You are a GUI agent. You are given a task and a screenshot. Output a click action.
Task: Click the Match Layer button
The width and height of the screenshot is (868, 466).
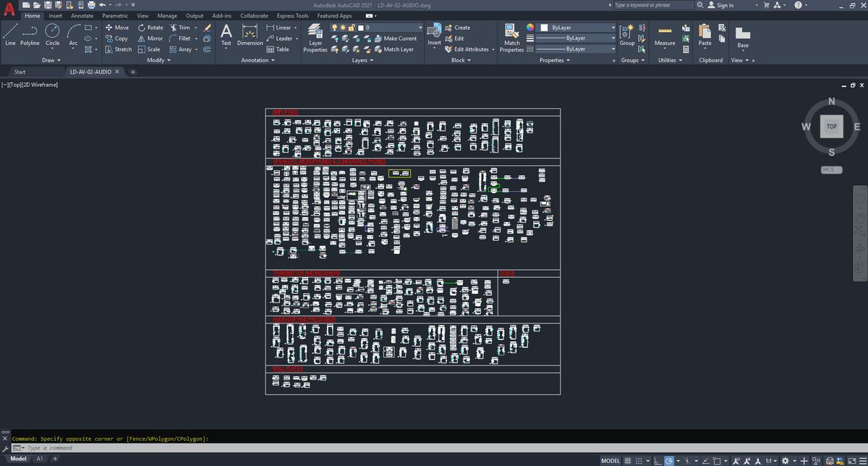coord(394,49)
